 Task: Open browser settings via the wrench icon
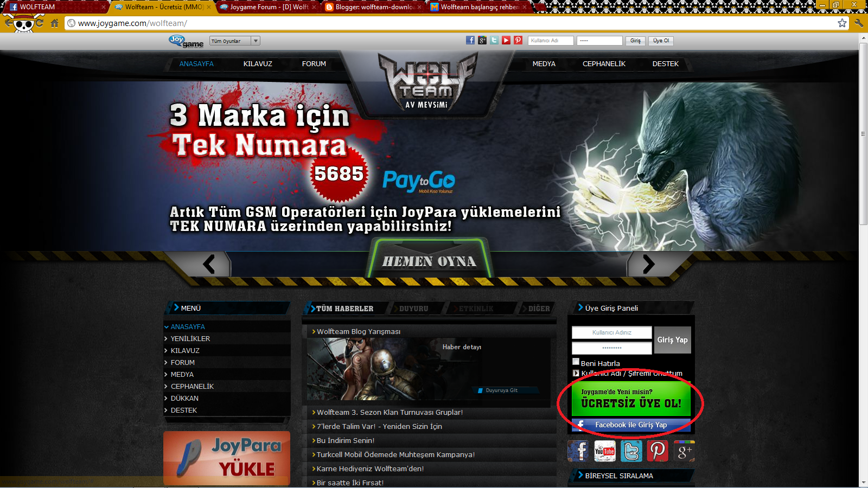tap(859, 23)
